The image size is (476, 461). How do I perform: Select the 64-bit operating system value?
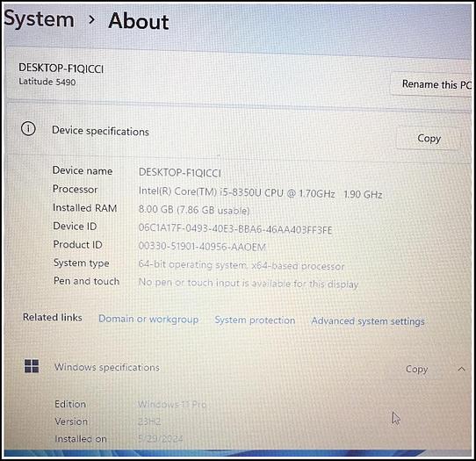pyautogui.click(x=242, y=265)
